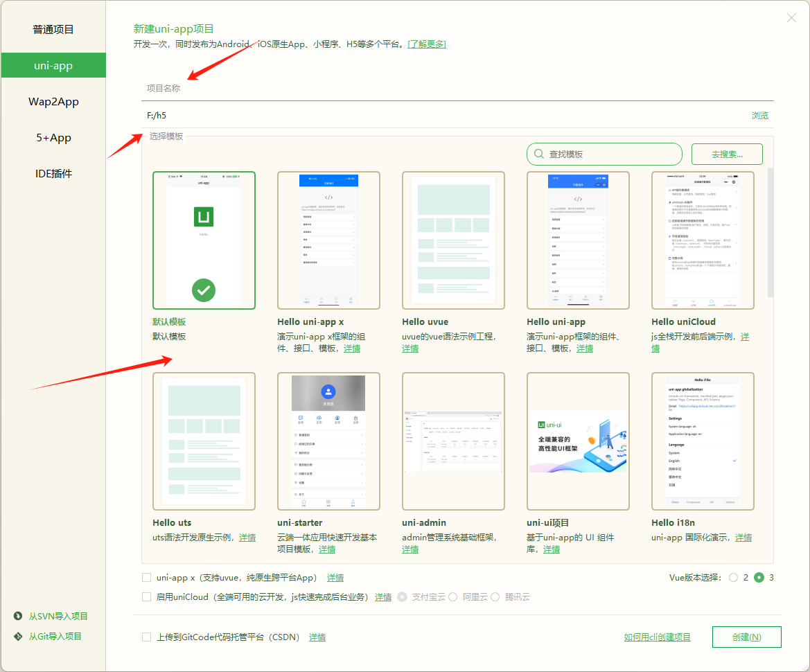Viewport: 810px width, 672px height.
Task: Open 详情 link next to 启用uniCloud
Action: (382, 597)
